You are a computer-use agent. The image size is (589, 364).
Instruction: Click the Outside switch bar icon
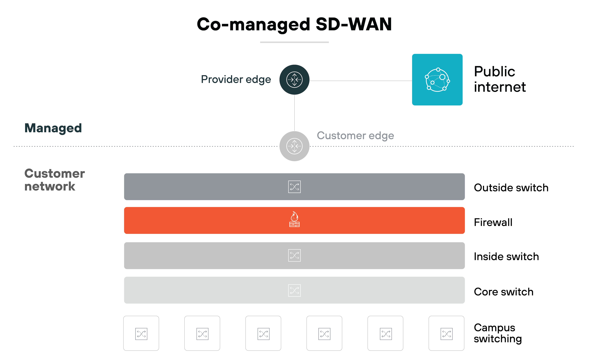[x=294, y=187]
